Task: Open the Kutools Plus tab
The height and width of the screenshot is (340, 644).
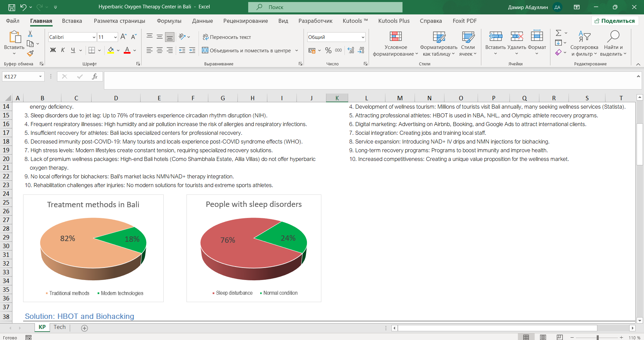Action: point(394,21)
